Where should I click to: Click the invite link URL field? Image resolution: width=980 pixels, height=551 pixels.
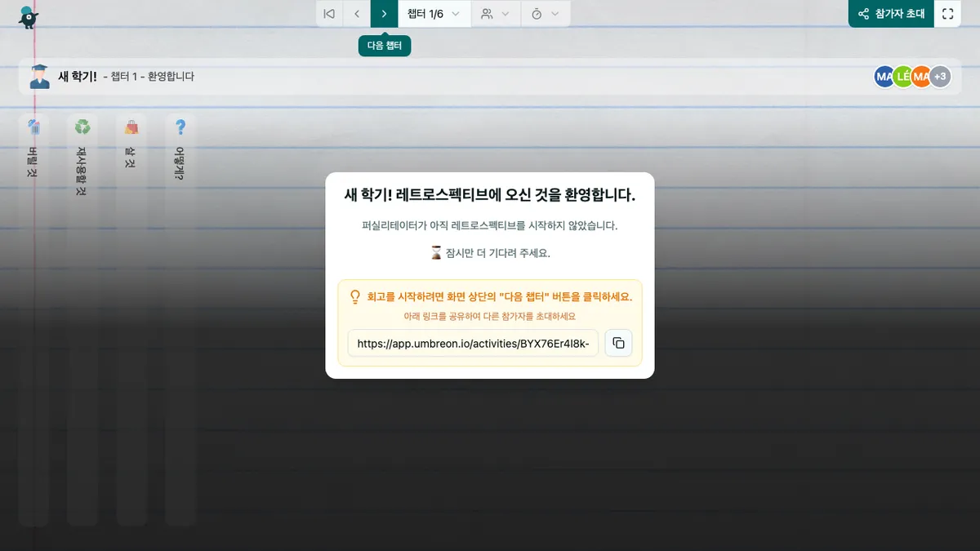click(x=473, y=344)
